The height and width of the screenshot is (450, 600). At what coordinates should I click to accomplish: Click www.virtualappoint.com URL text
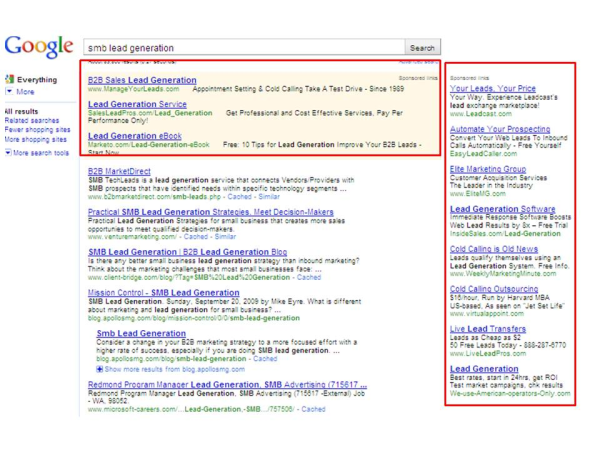tap(487, 314)
